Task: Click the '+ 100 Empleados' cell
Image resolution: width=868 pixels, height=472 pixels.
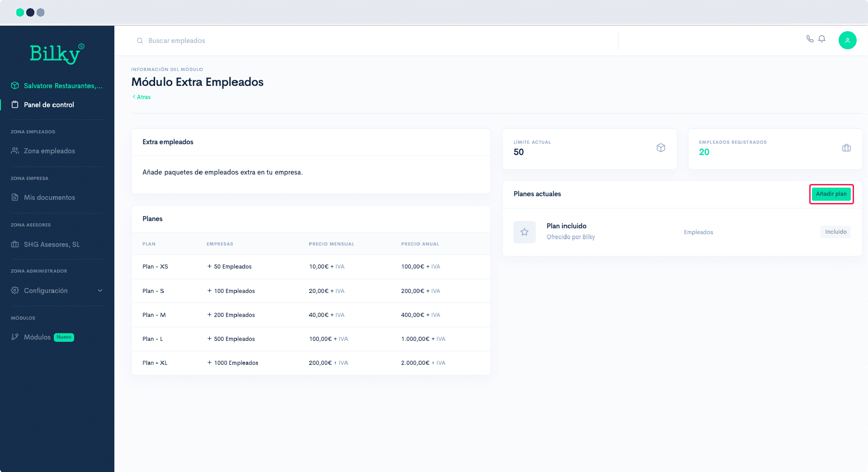Action: [x=231, y=291]
